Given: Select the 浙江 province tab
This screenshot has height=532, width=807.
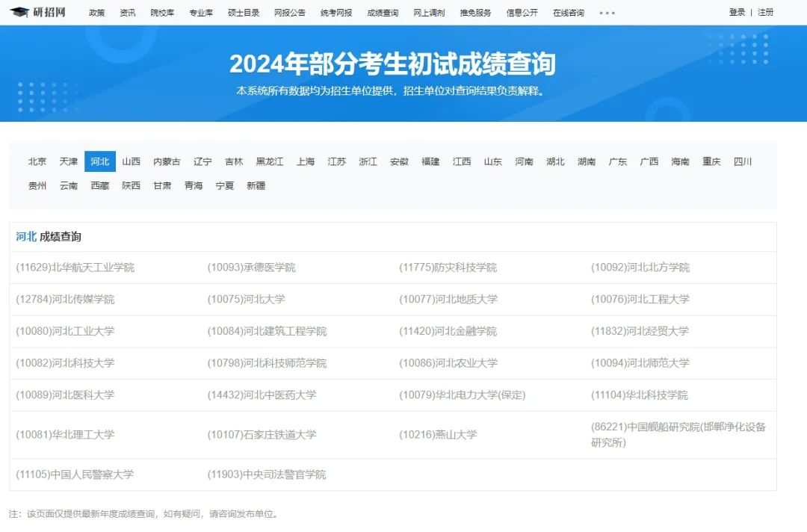Looking at the screenshot, I should tap(368, 161).
